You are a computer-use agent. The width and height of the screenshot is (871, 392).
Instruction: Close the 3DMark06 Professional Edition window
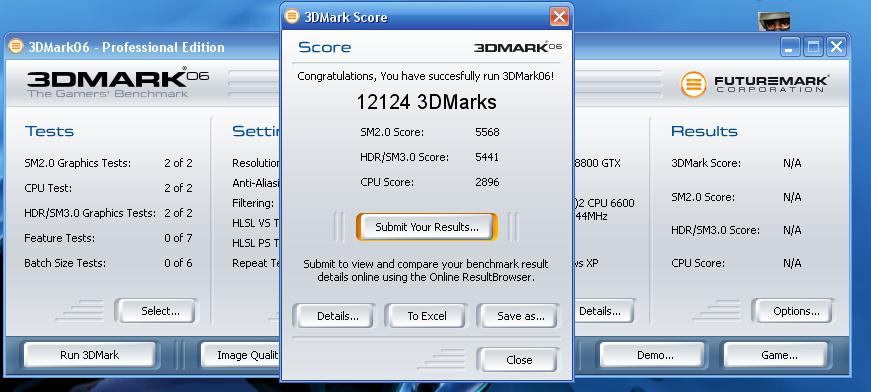click(836, 47)
